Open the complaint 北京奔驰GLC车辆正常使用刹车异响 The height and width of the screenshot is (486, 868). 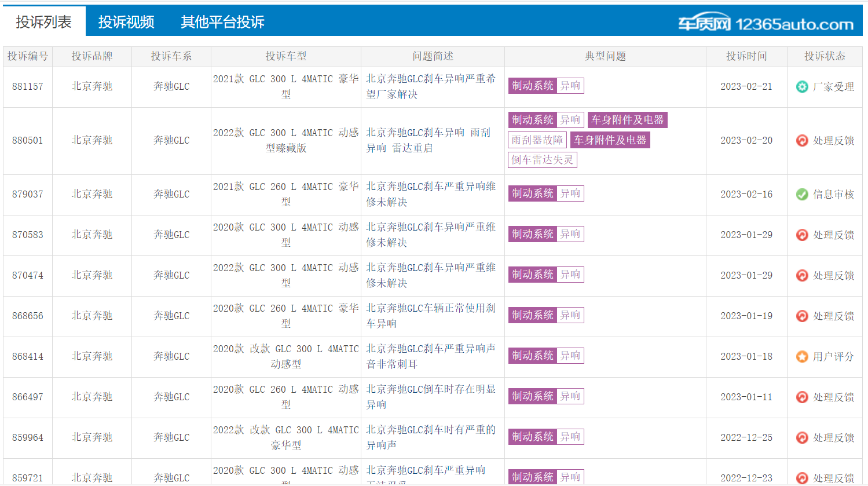431,316
